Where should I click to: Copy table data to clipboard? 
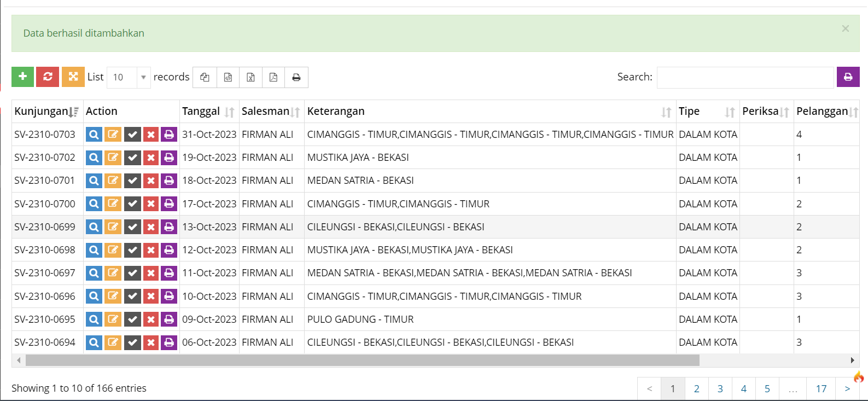pyautogui.click(x=205, y=77)
